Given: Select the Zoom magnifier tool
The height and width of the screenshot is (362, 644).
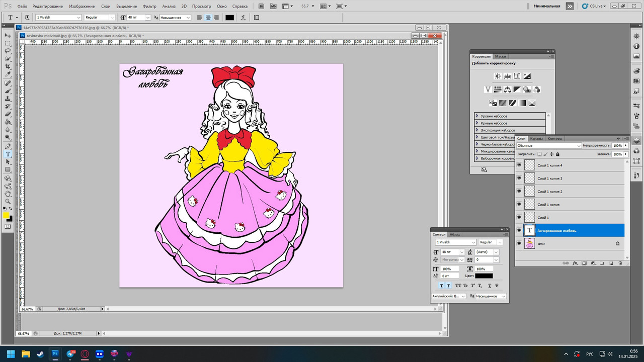Looking at the screenshot, I should (x=8, y=201).
